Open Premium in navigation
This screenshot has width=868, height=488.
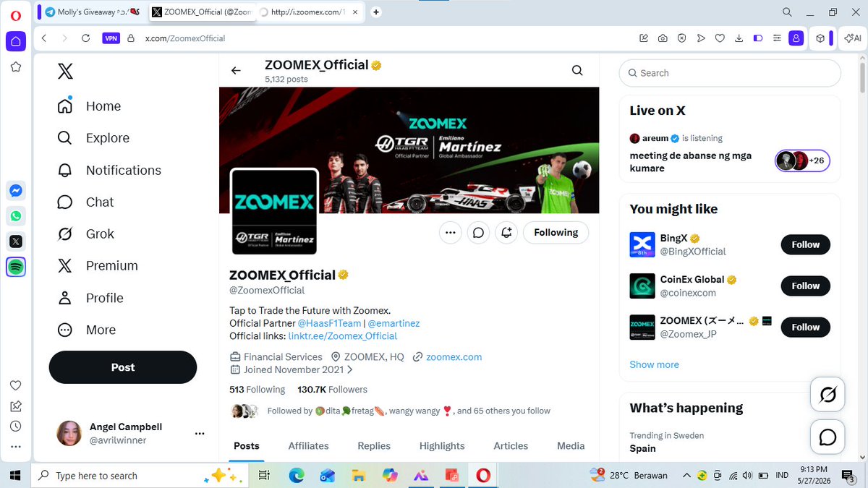point(98,265)
